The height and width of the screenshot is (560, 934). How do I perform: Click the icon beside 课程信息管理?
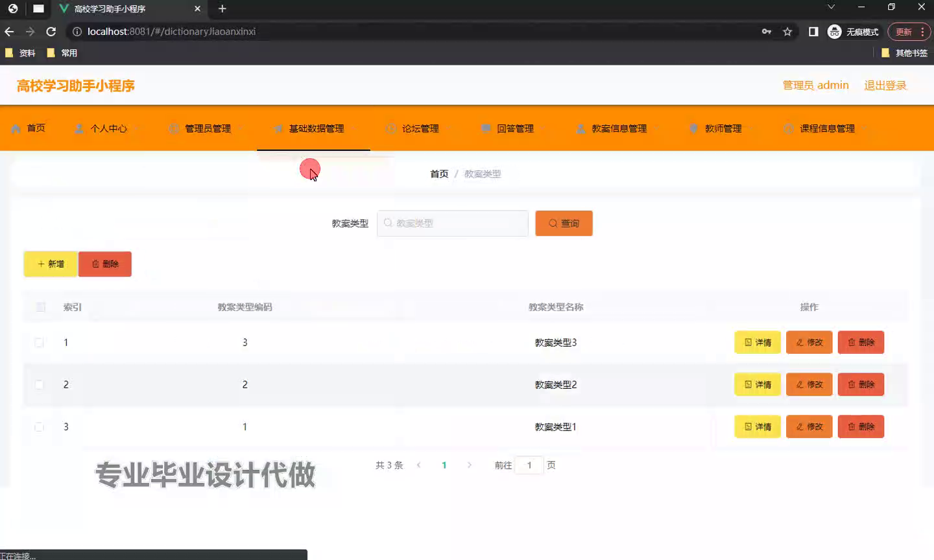coord(788,128)
